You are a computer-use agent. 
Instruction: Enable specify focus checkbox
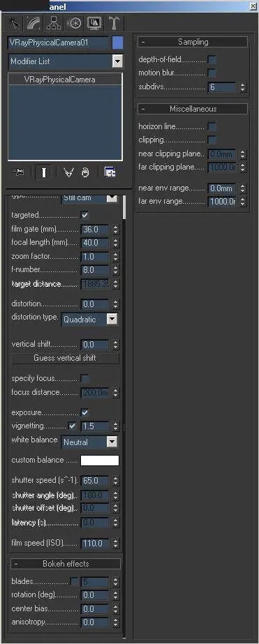[85, 378]
